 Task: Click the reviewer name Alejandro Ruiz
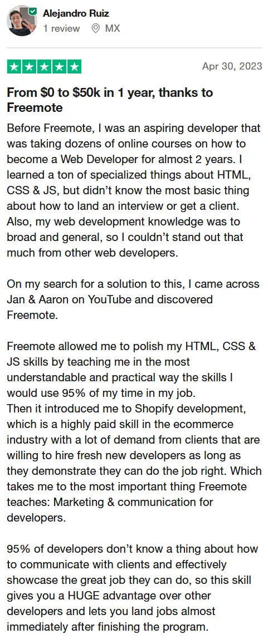(x=76, y=13)
